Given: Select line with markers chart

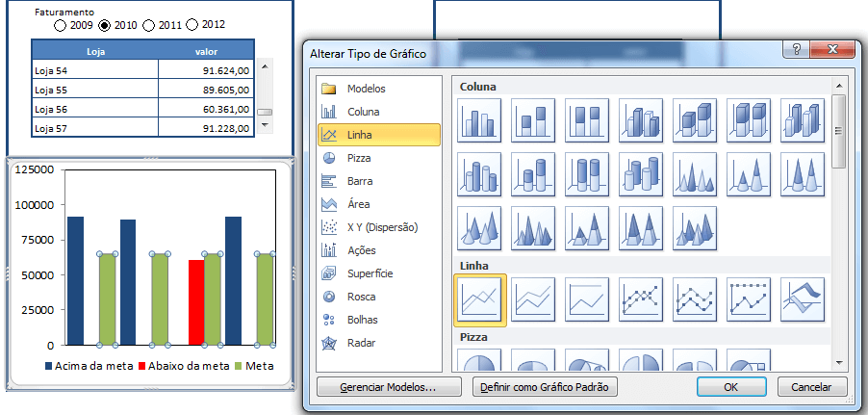Looking at the screenshot, I should point(641,299).
